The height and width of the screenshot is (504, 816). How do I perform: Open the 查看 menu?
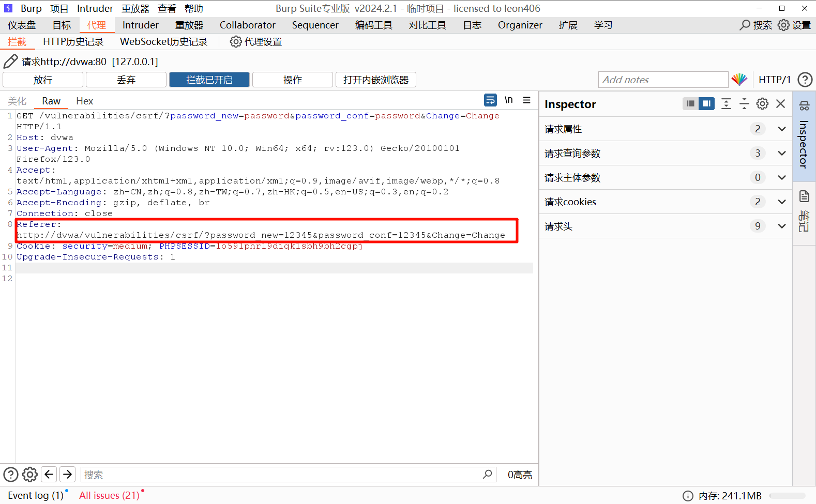(x=167, y=8)
